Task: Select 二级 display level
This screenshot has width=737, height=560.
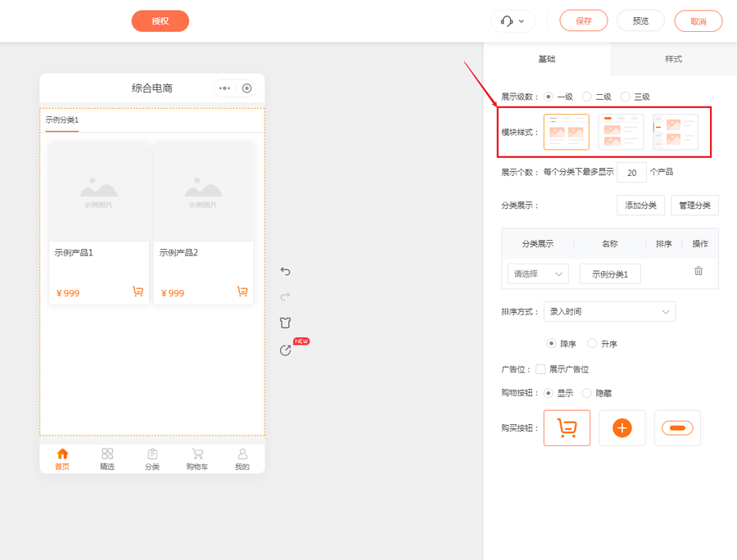Action: [x=586, y=97]
